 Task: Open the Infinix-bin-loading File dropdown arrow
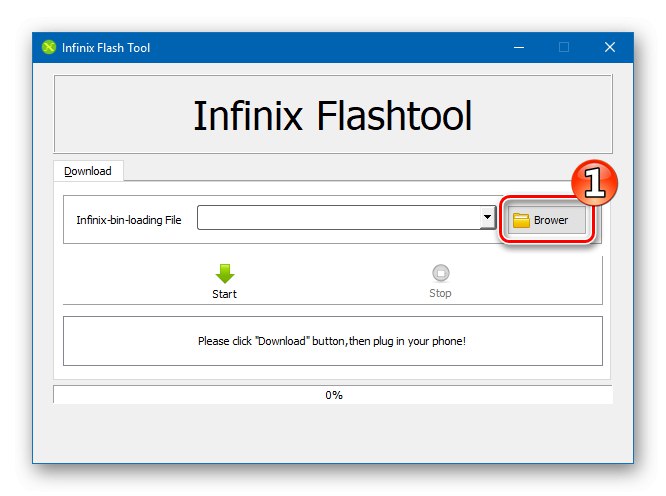point(488,217)
